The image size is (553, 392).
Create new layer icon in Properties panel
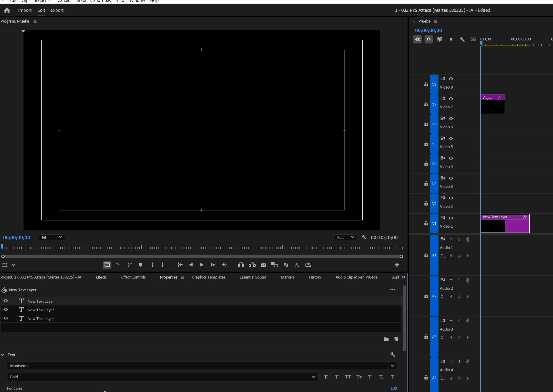(396, 339)
